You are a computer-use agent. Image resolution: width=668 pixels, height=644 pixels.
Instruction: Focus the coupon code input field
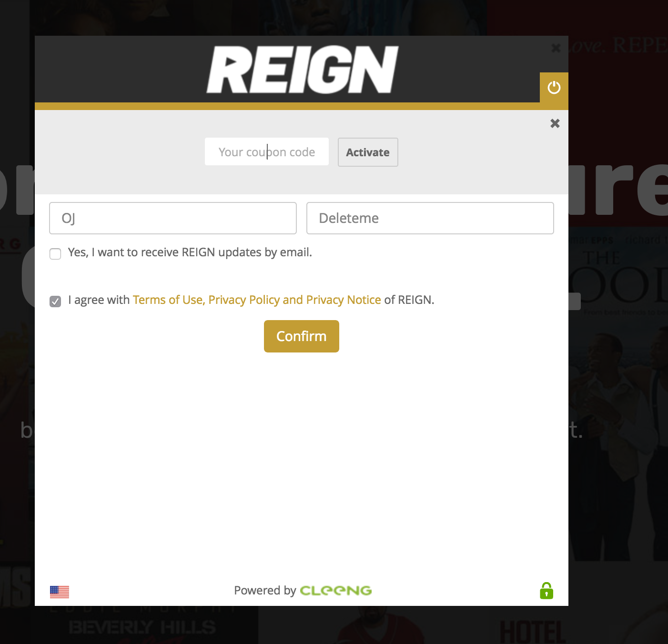267,151
